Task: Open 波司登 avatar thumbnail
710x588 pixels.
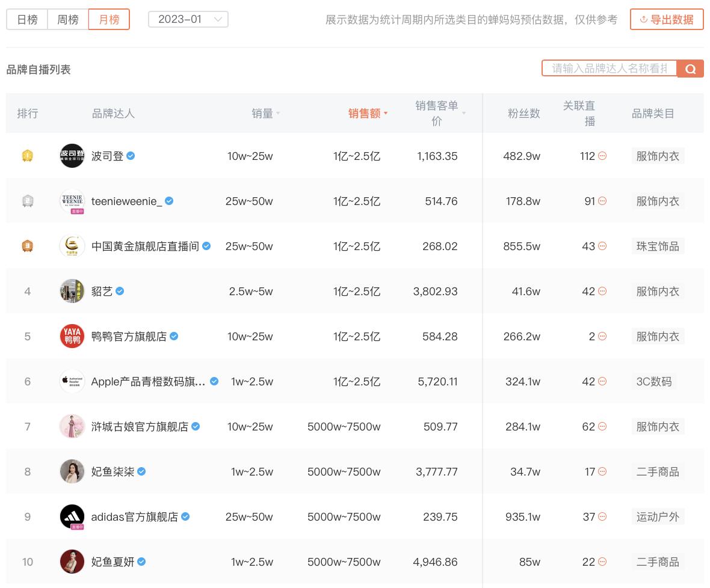Action: [x=72, y=156]
